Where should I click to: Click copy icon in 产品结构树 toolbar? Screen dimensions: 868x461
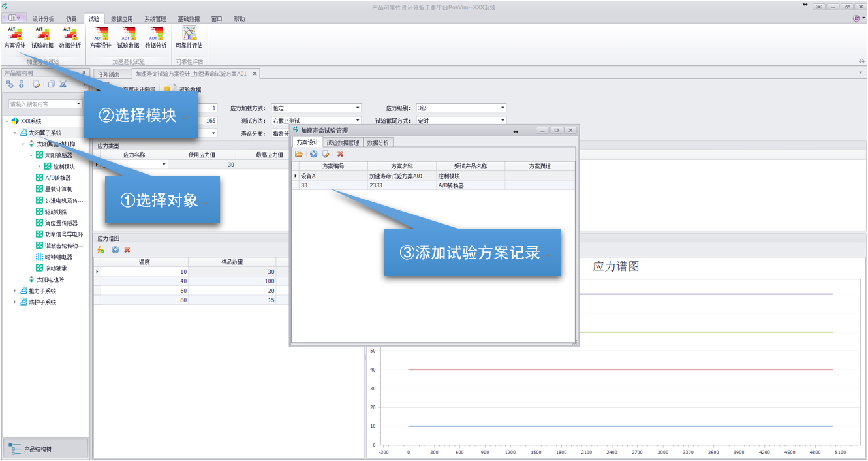[51, 84]
